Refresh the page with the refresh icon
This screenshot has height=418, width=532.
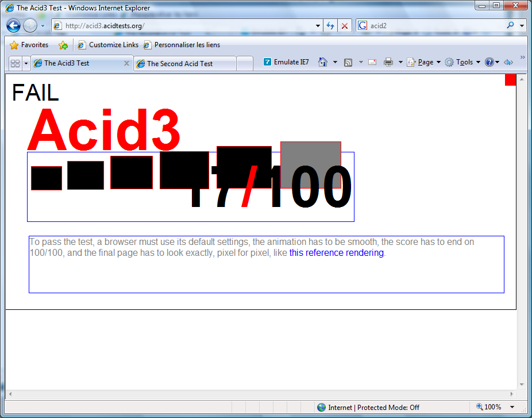[x=330, y=26]
